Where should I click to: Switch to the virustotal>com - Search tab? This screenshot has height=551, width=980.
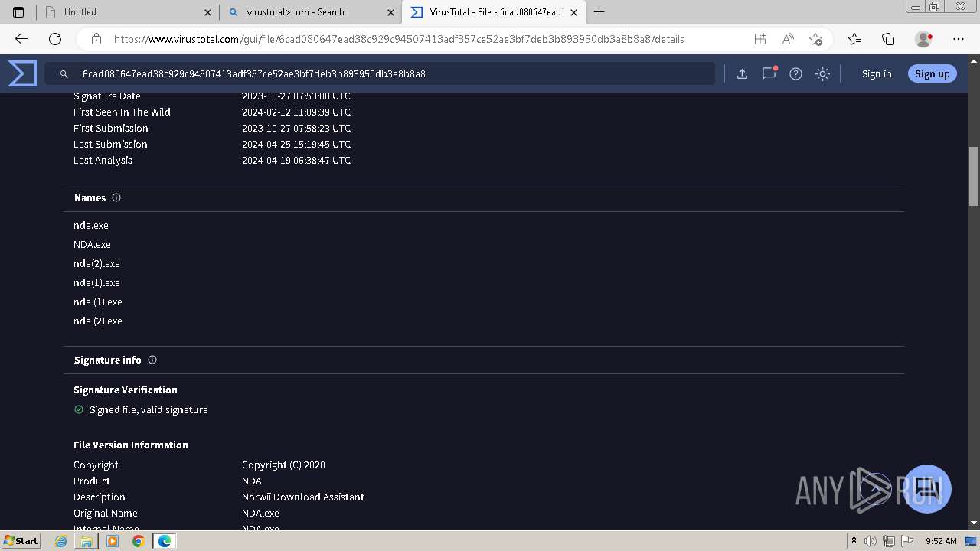point(310,12)
